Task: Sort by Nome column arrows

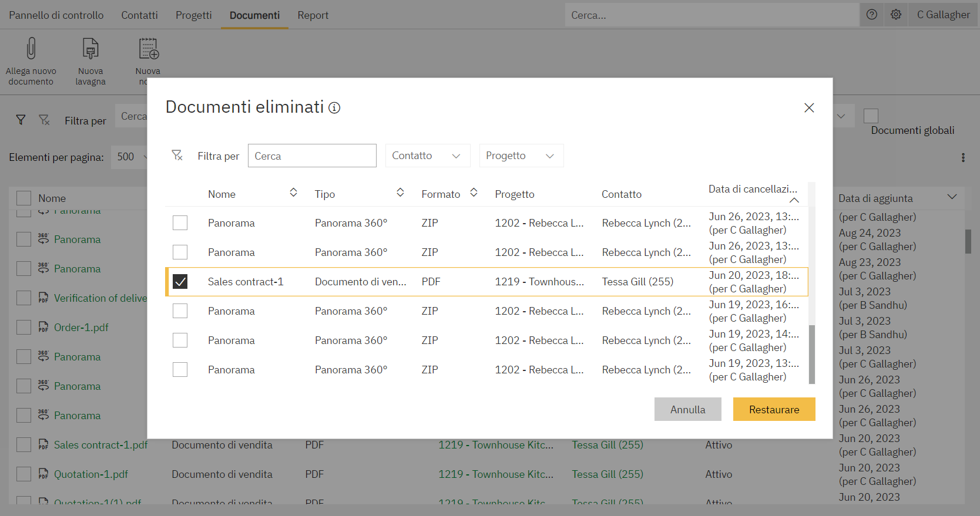Action: coord(293,193)
